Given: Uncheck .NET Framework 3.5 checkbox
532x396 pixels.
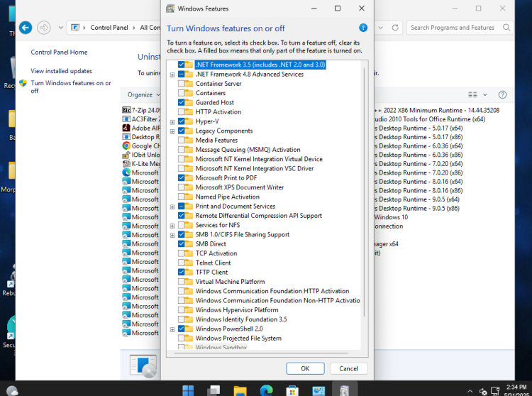Looking at the screenshot, I should click(181, 65).
